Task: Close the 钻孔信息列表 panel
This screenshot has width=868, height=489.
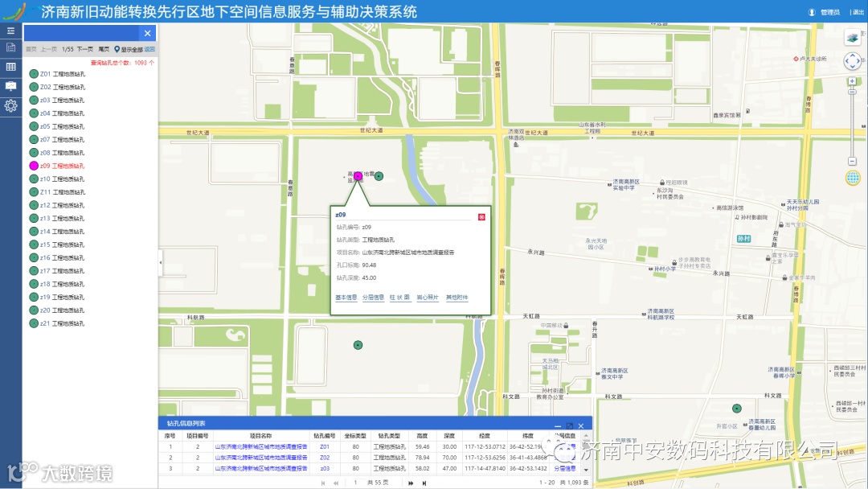Action: click(581, 426)
